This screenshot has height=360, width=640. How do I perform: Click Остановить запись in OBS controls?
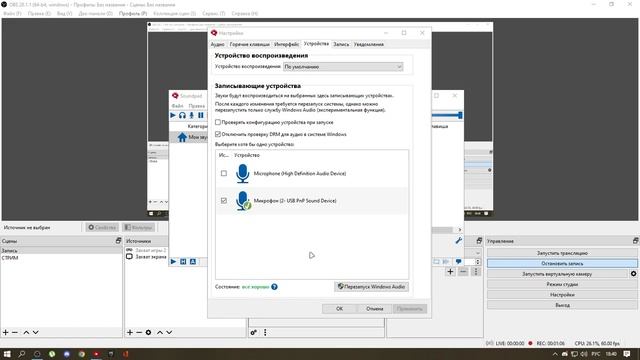(562, 264)
